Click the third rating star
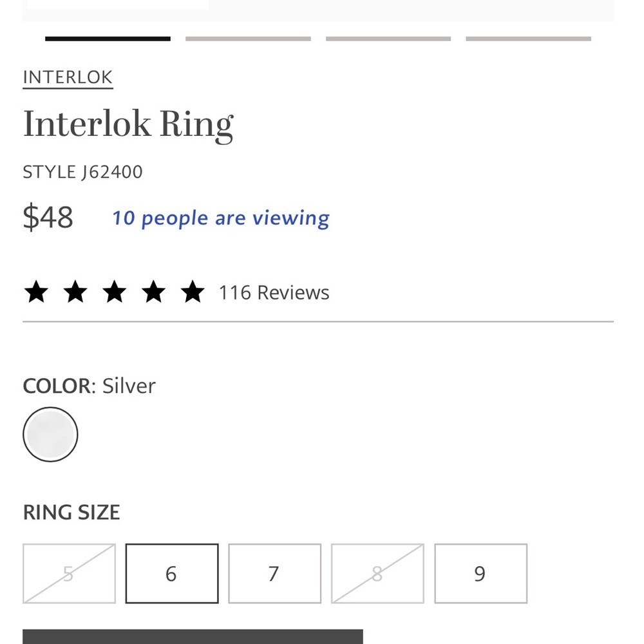Viewport: 644px width, 644px height. point(115,292)
